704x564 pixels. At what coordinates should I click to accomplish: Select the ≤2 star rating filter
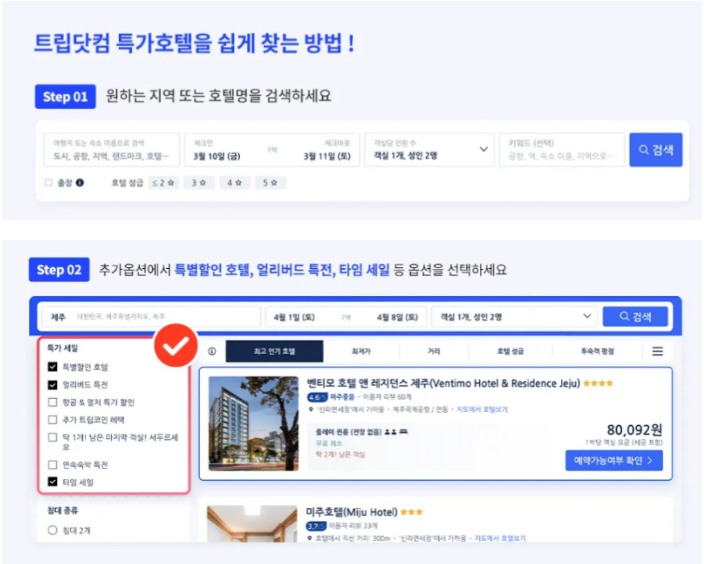163,183
